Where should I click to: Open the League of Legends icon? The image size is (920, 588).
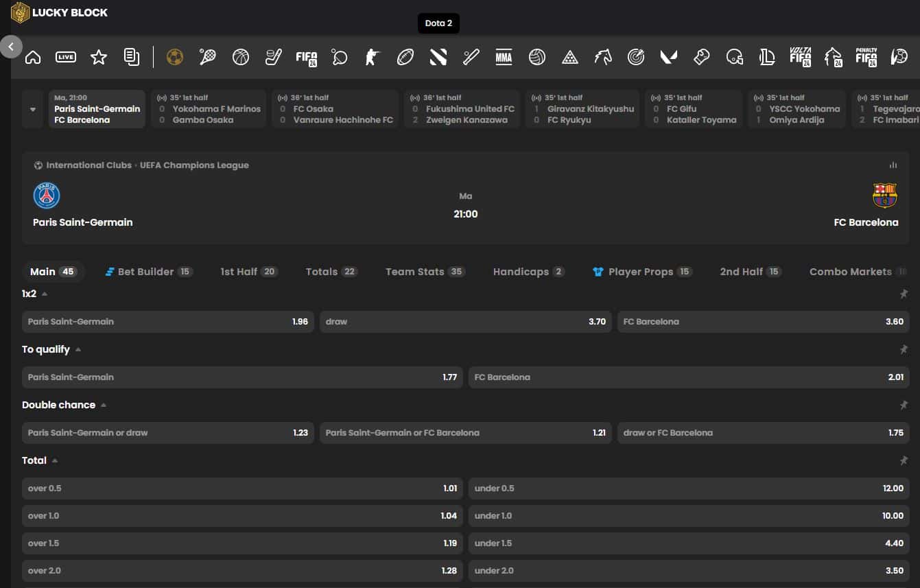pos(768,58)
